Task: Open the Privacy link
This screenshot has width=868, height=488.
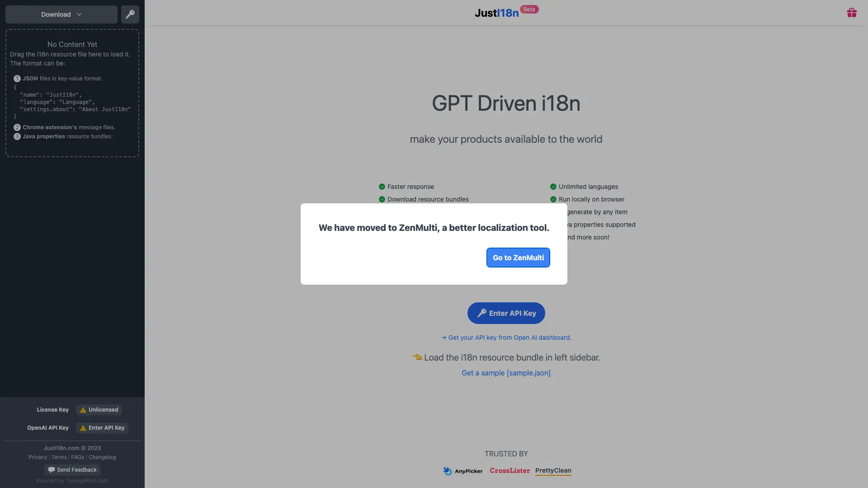Action: 38,457
